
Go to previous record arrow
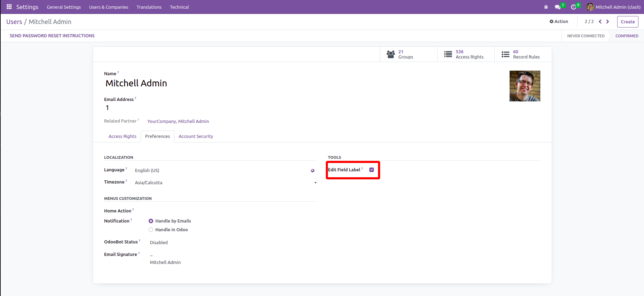tap(600, 22)
